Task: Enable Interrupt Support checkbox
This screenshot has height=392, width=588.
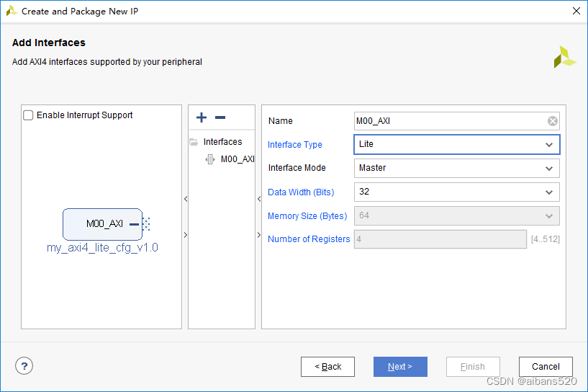Action: pos(29,115)
